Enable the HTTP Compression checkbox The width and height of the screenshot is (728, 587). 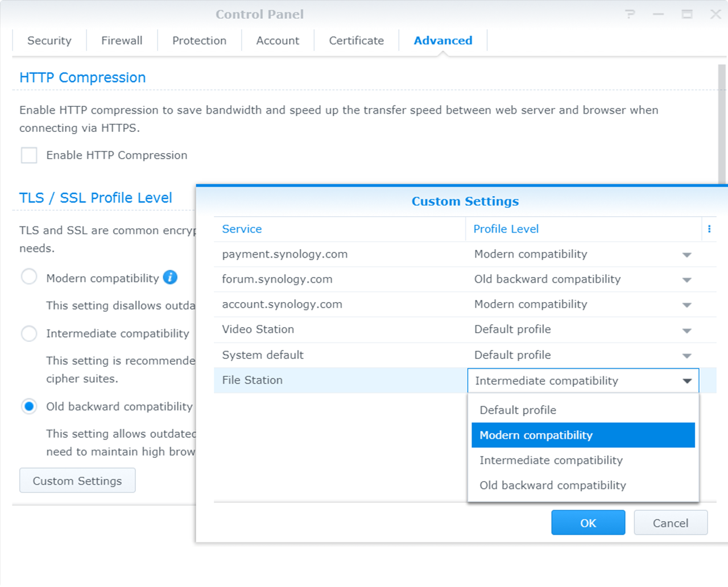28,155
